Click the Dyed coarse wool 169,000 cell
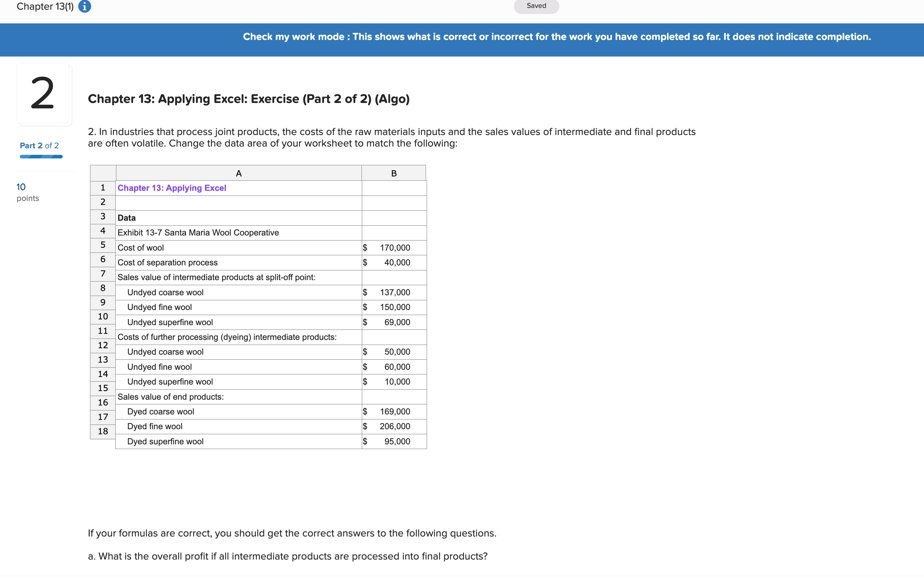The width and height of the screenshot is (924, 579). point(395,411)
